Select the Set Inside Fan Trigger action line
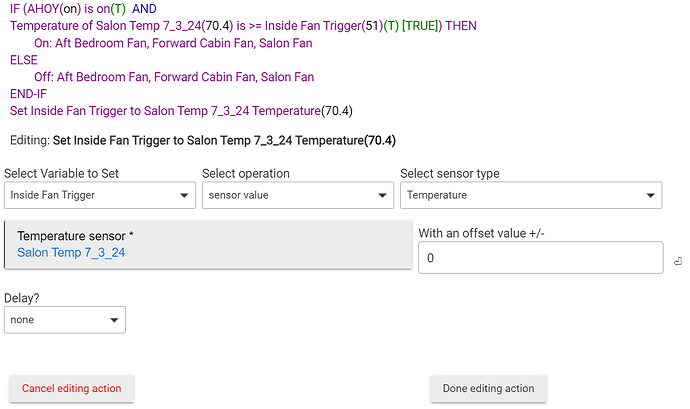 (x=181, y=111)
